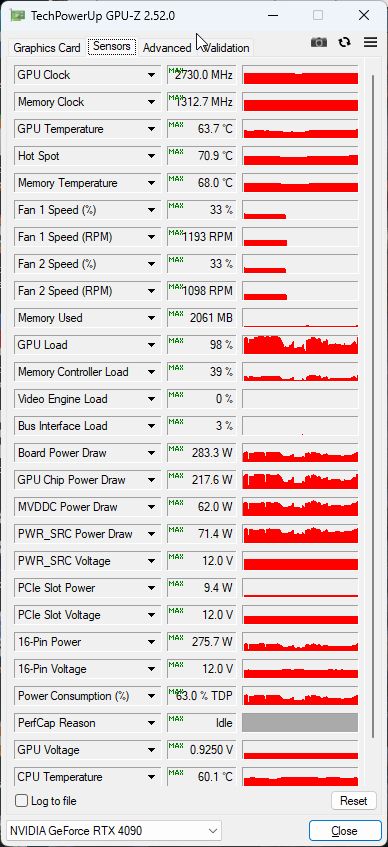The width and height of the screenshot is (388, 847).
Task: Open the GPU Chip Power Draw dropdown arrow
Action: (x=151, y=480)
